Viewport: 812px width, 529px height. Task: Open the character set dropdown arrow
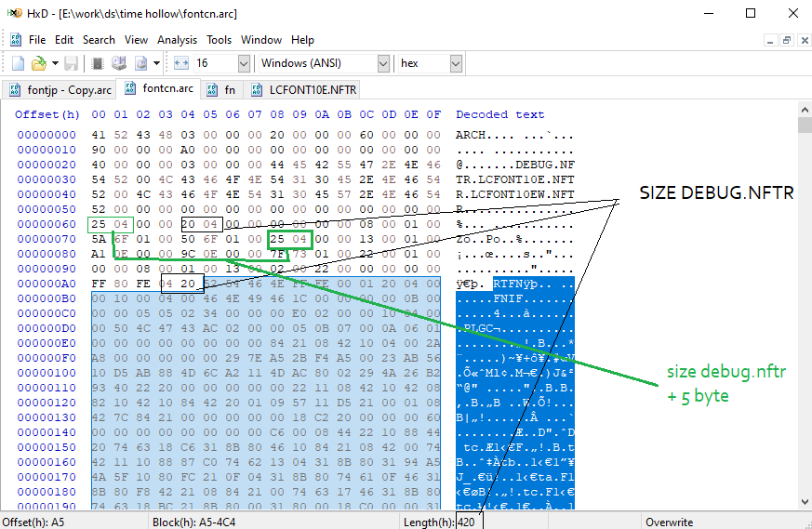click(383, 63)
